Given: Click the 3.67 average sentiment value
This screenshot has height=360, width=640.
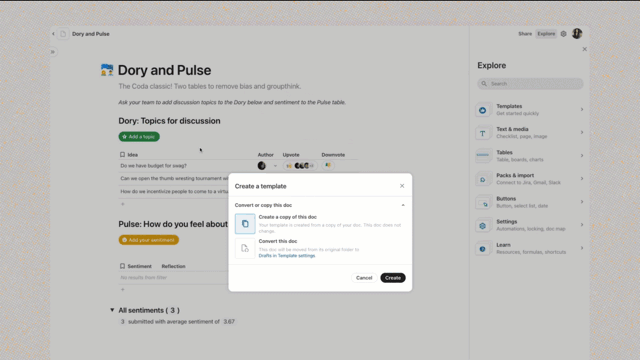Looking at the screenshot, I should point(229,322).
